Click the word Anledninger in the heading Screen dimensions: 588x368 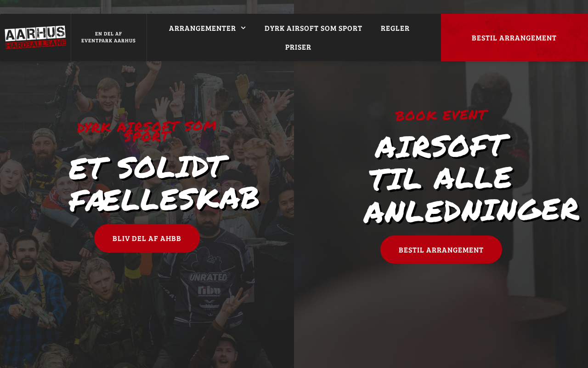(x=471, y=210)
